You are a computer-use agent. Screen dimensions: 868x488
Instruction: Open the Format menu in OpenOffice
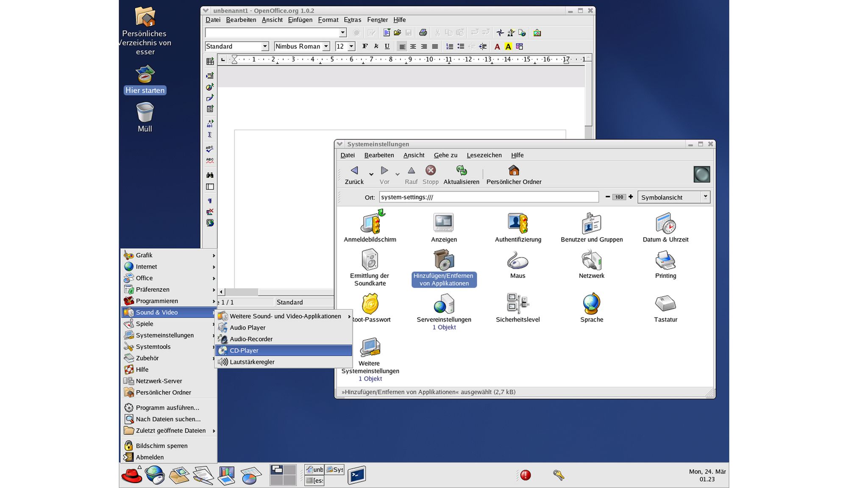[328, 19]
